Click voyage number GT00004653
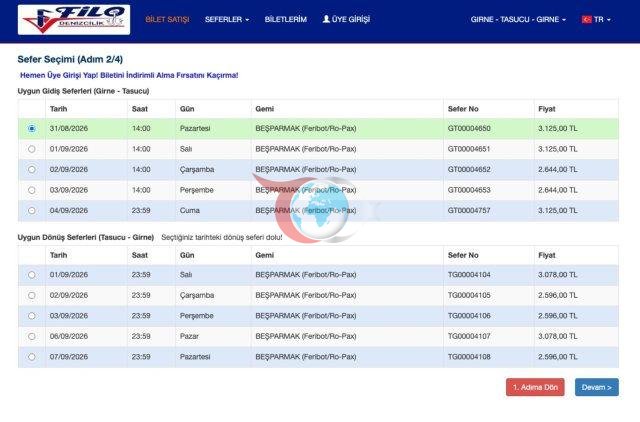The height and width of the screenshot is (422, 640). tap(469, 190)
